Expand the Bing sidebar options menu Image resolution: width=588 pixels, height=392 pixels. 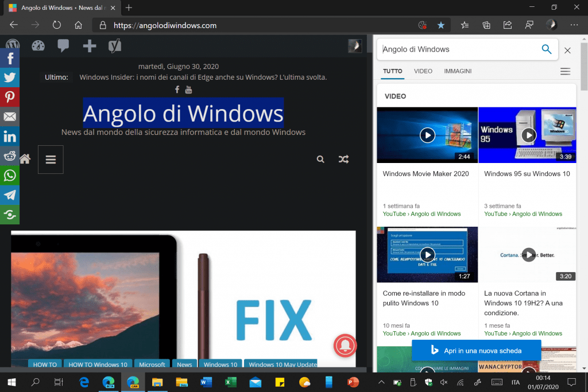tap(565, 71)
